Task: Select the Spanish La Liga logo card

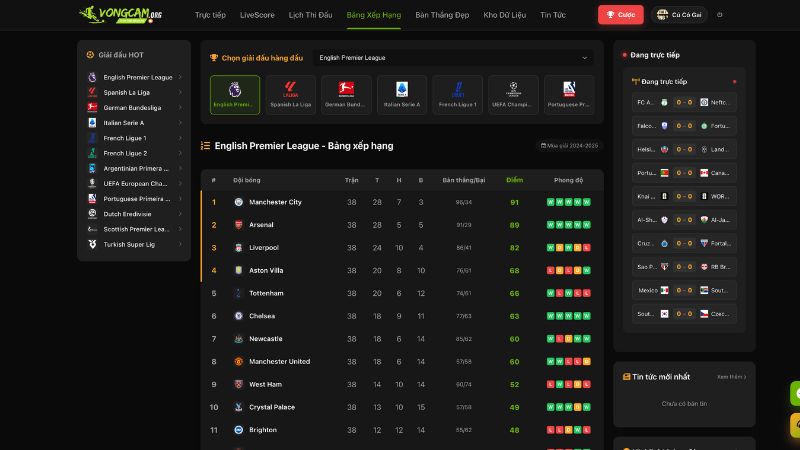Action: point(290,95)
